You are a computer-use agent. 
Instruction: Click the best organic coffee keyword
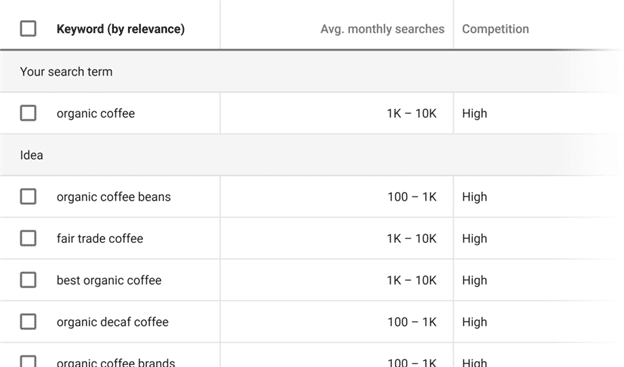[x=109, y=280]
